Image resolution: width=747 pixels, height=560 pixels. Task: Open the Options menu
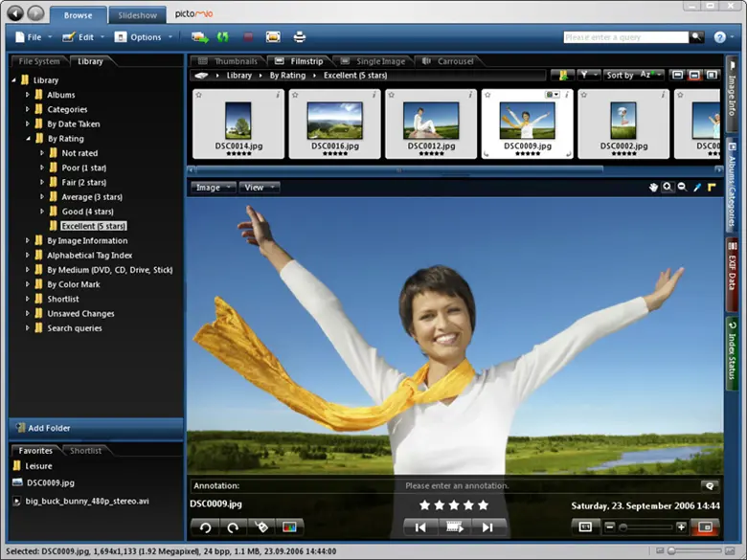coord(143,37)
